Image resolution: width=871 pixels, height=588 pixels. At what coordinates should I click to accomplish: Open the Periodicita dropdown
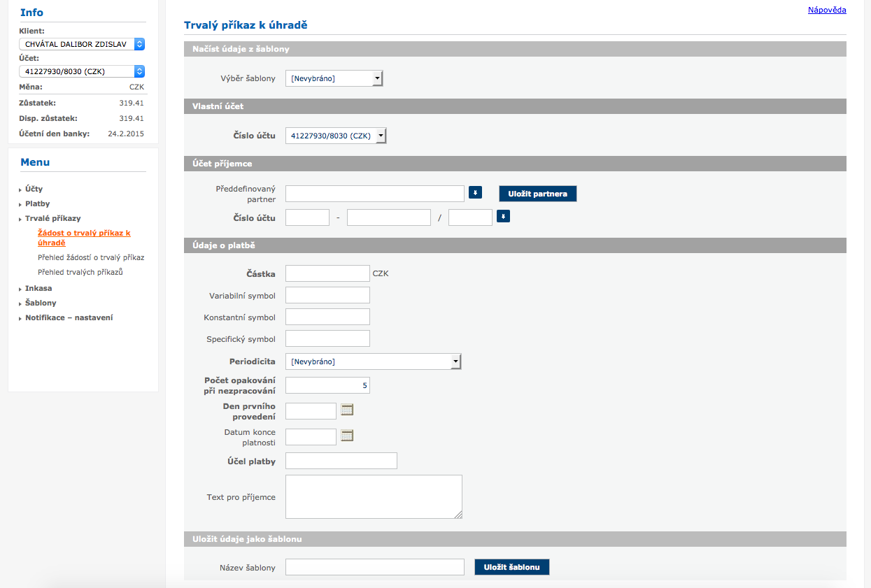[374, 361]
